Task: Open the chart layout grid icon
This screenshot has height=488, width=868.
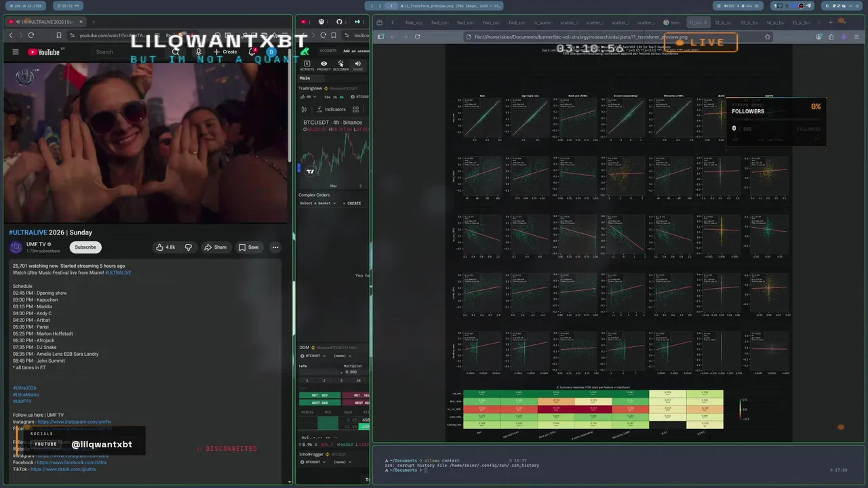Action: pyautogui.click(x=356, y=109)
